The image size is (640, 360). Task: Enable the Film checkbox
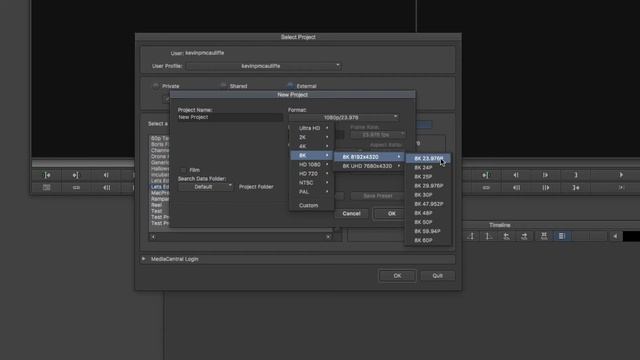(x=183, y=170)
